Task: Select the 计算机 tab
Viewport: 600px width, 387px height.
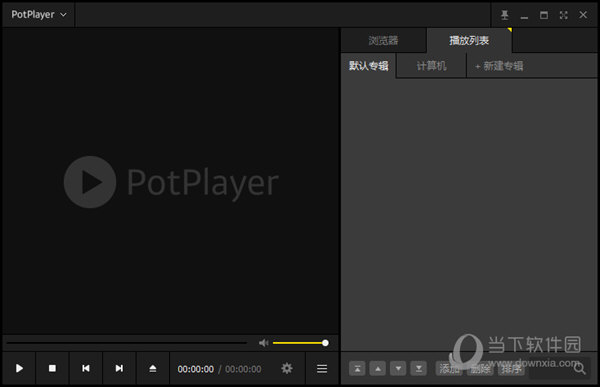Action: pyautogui.click(x=431, y=66)
